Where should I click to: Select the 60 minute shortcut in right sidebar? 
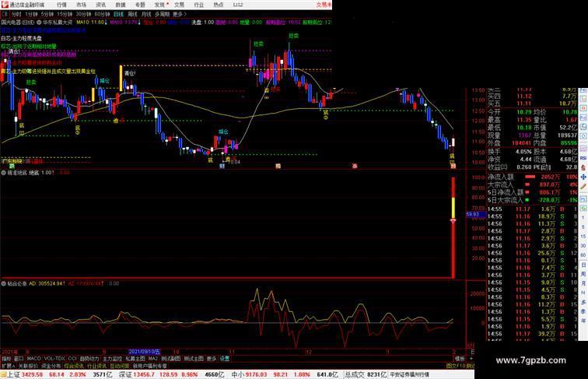[583, 255]
